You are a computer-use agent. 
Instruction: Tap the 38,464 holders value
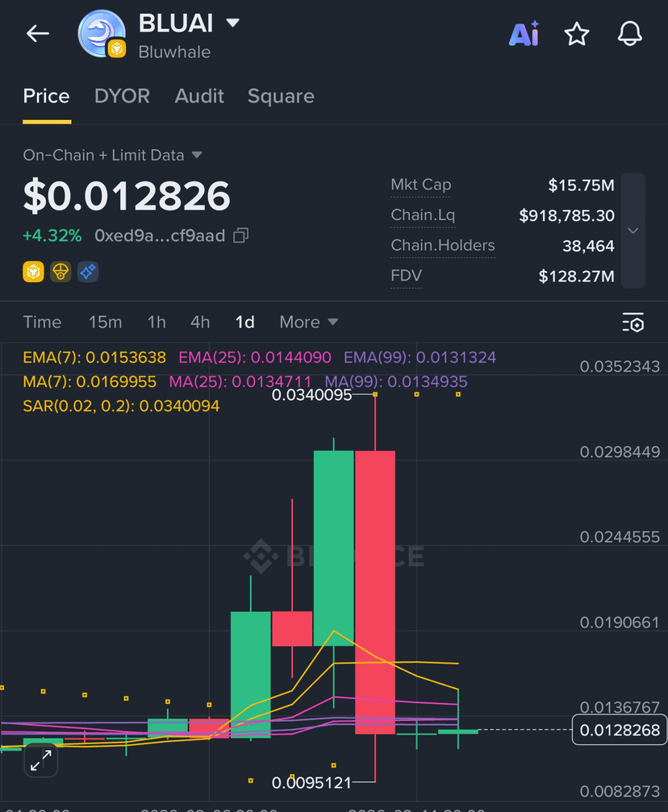click(588, 246)
